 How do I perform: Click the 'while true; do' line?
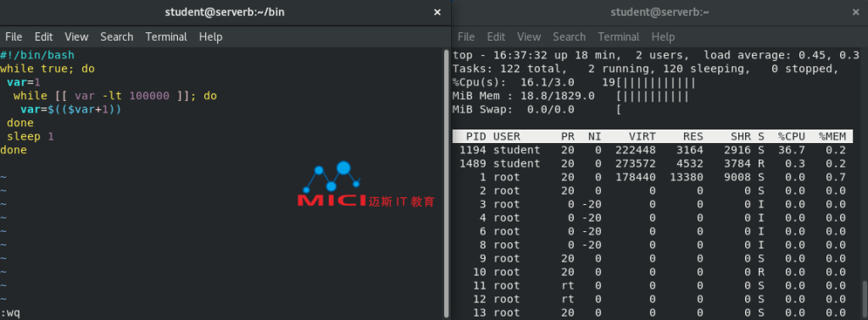pos(47,69)
